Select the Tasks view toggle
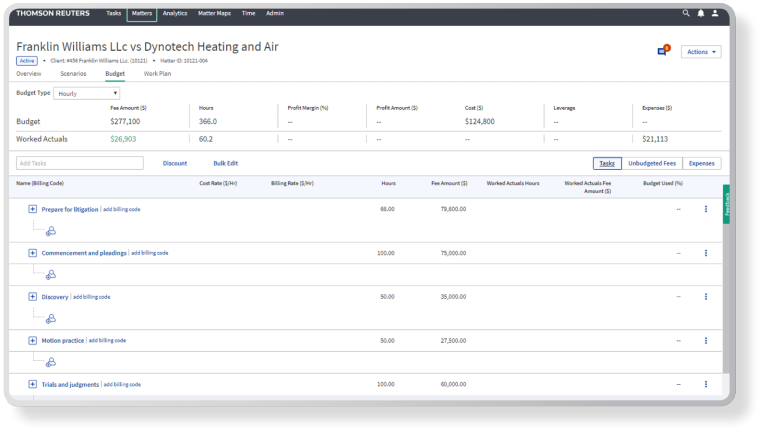Screen dimensions: 768x432 pos(607,163)
